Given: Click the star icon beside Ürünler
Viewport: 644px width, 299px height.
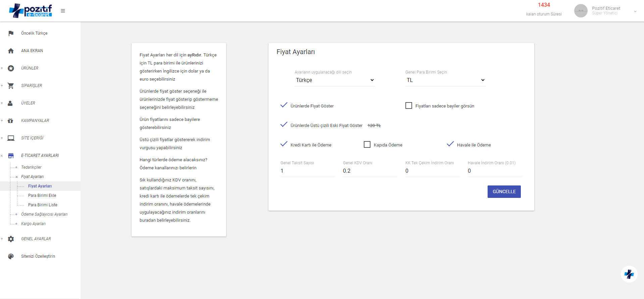Looking at the screenshot, I should click(x=11, y=68).
